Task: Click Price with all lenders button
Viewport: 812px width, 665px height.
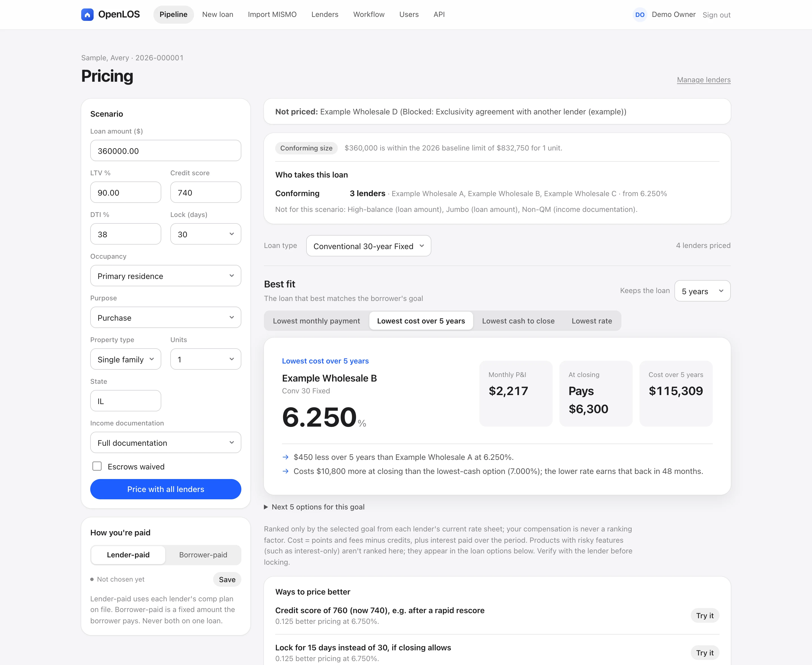Action: 166,489
